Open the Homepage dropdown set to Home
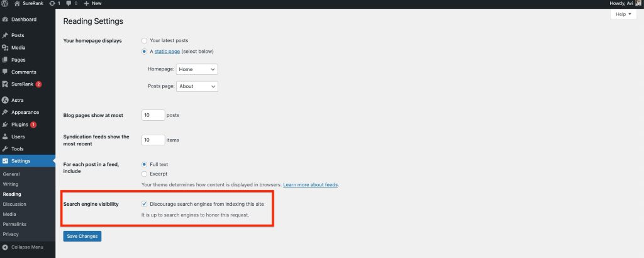The width and height of the screenshot is (644, 258). (197, 69)
